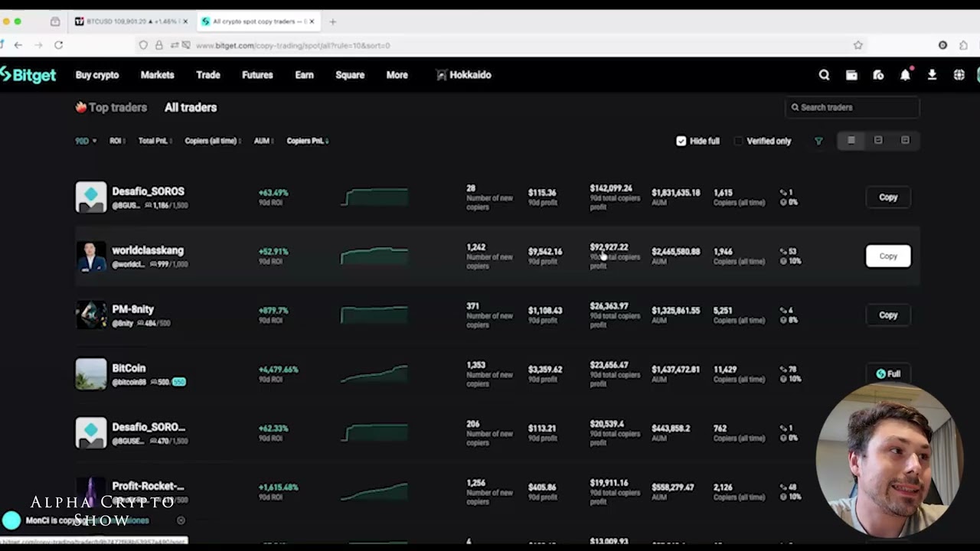Click the browser address bar URL
Screen dimensions: 980x551
click(292, 45)
